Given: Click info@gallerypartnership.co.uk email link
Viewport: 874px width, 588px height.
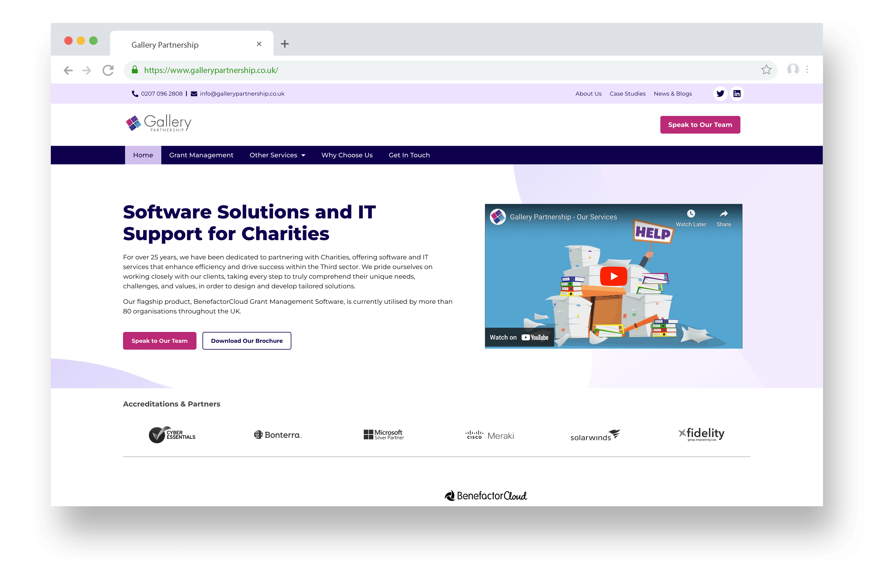Looking at the screenshot, I should (x=242, y=94).
